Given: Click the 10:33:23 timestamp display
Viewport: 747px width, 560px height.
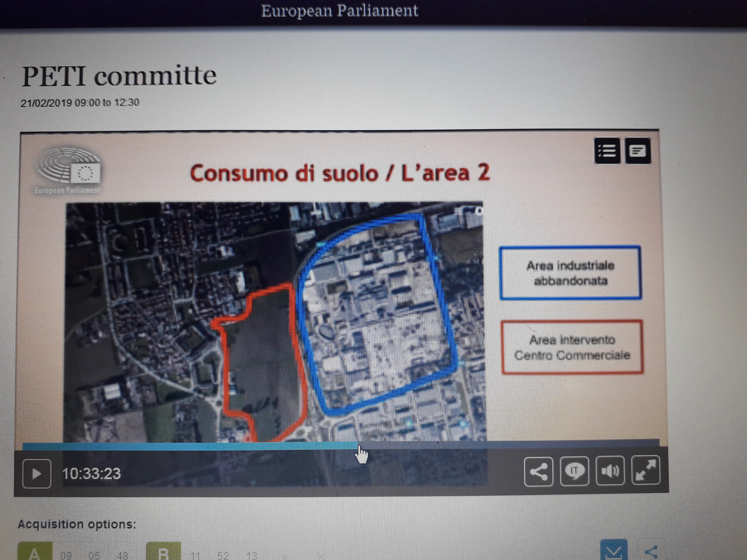Looking at the screenshot, I should pyautogui.click(x=92, y=473).
